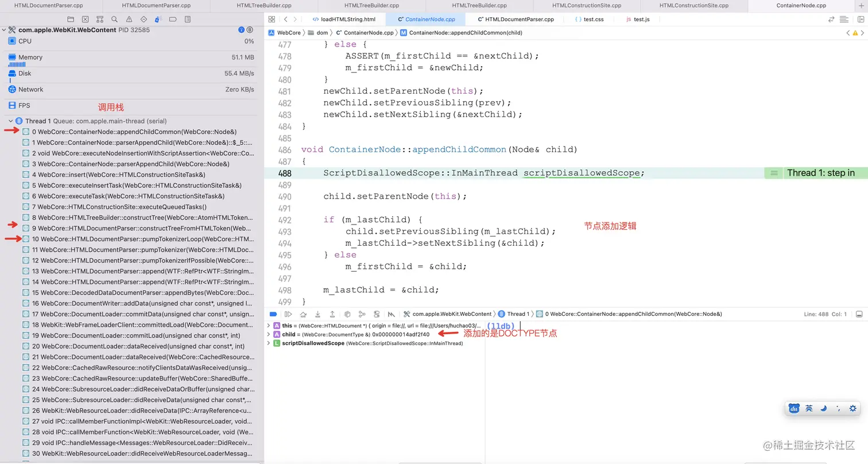Open the editor related-items grid icon
The height and width of the screenshot is (464, 868).
[272, 19]
